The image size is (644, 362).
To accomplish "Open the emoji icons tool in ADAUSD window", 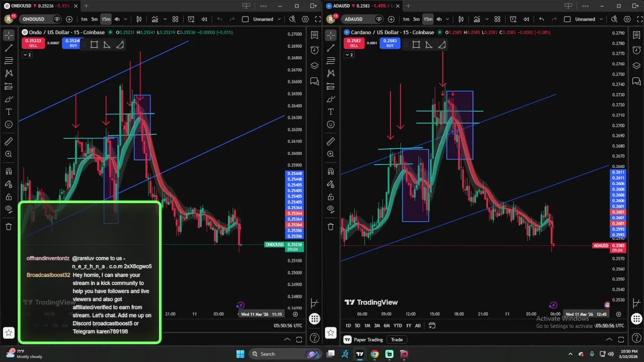I will click(331, 124).
